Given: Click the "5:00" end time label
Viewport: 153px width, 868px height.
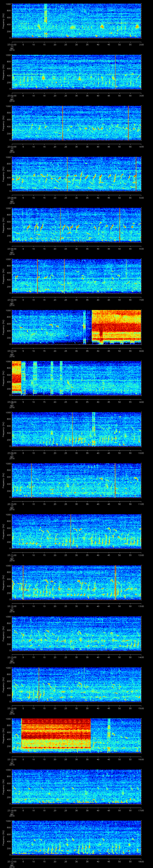Looking at the screenshot, I should coord(141,197).
